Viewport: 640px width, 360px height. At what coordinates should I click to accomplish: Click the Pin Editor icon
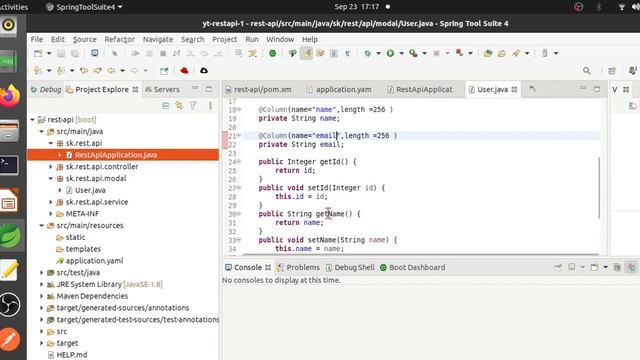tap(164, 71)
